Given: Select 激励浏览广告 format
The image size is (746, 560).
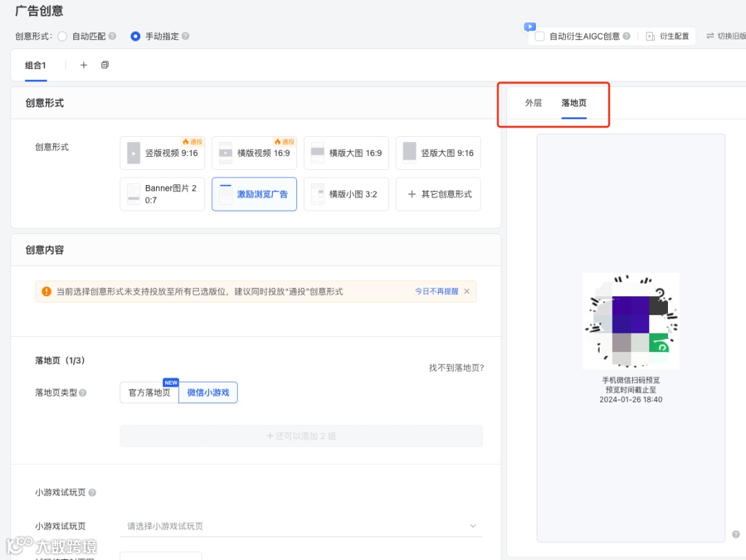Looking at the screenshot, I should click(x=254, y=194).
